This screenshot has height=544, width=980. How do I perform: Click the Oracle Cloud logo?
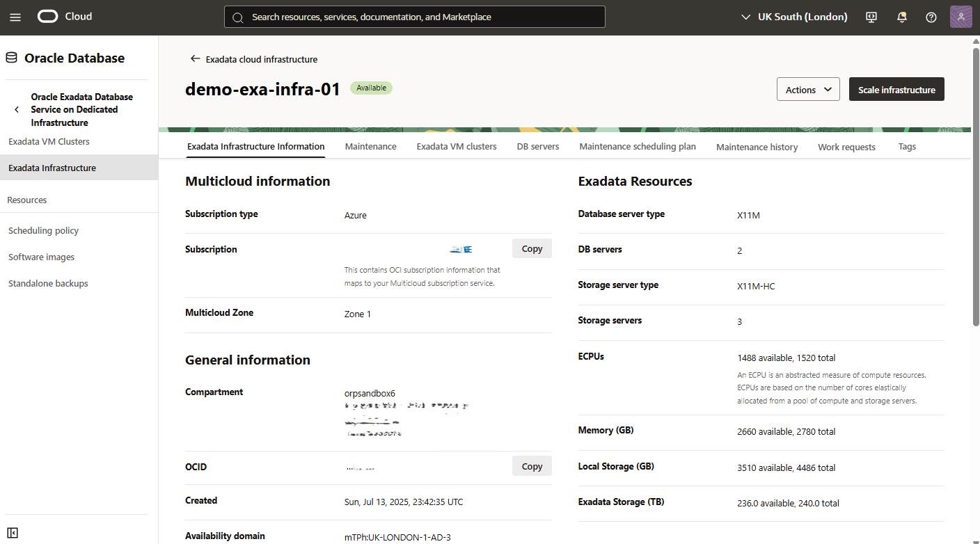pyautogui.click(x=47, y=16)
